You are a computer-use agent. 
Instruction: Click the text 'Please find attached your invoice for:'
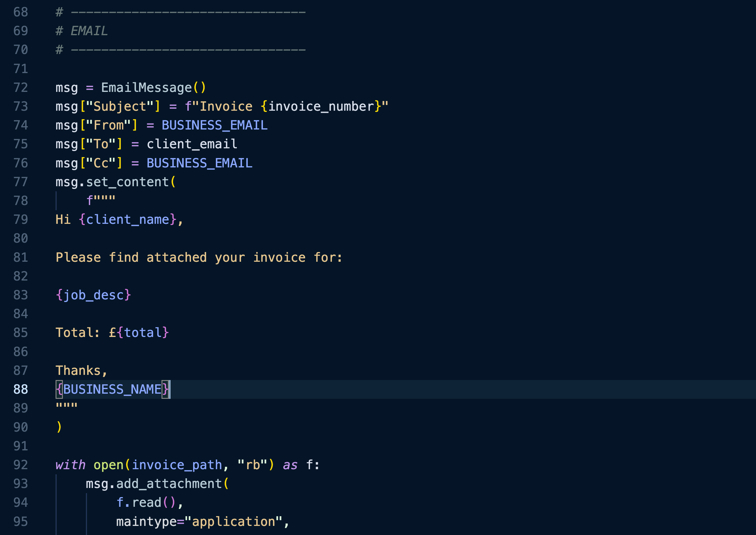click(x=199, y=257)
